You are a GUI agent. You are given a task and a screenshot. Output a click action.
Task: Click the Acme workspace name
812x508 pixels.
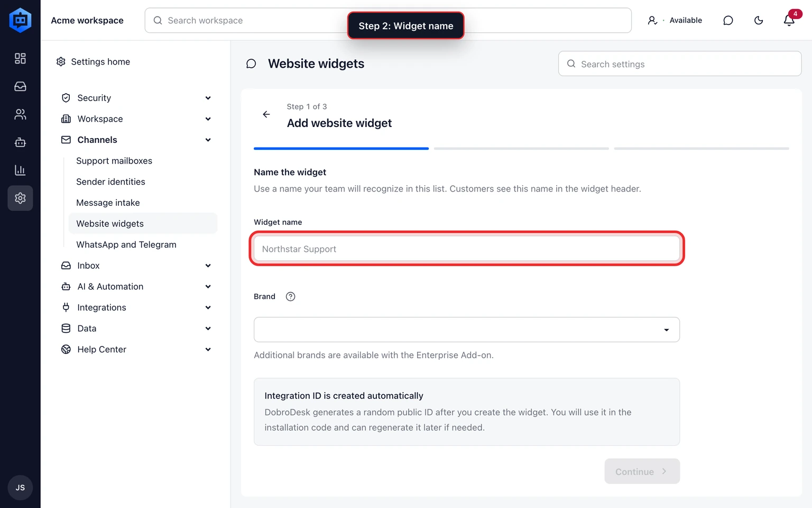(87, 20)
